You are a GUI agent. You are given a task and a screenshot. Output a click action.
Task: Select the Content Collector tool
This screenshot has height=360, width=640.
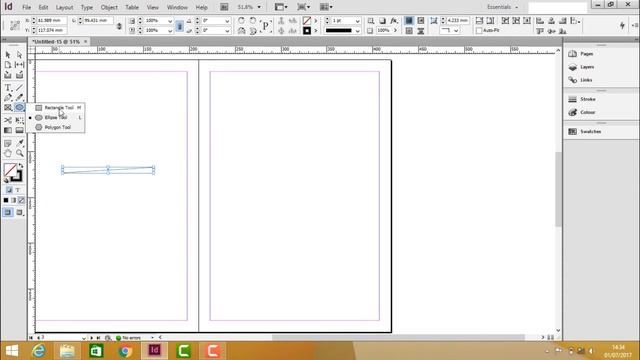tap(8, 75)
